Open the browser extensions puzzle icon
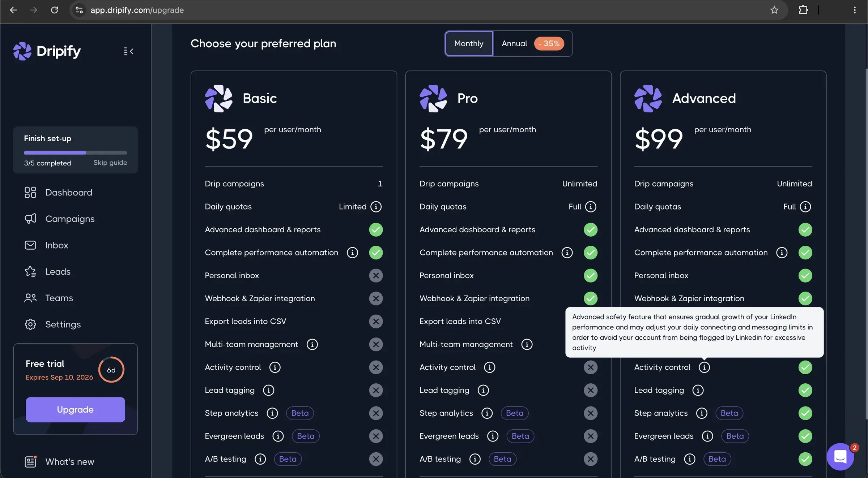This screenshot has height=478, width=868. pyautogui.click(x=803, y=10)
